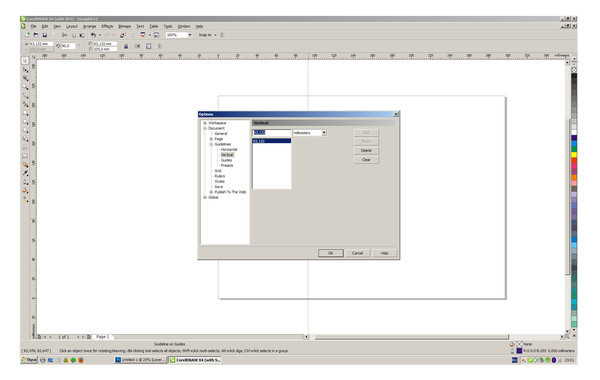Click the Help button in Options dialog
The image size is (600, 380).
click(385, 253)
